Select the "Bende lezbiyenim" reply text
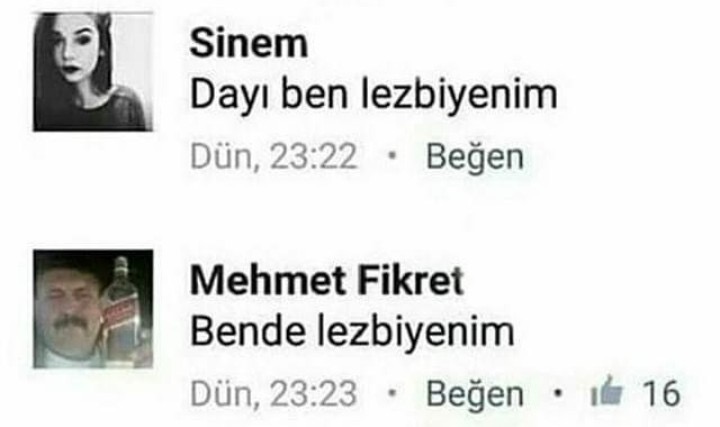The height and width of the screenshot is (427, 720). [352, 332]
